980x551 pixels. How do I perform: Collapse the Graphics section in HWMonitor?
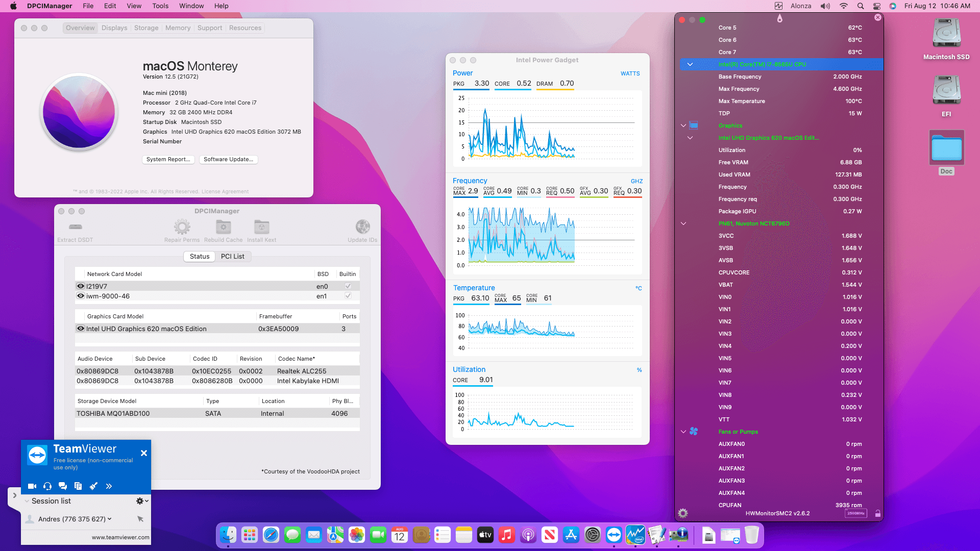[x=683, y=126]
